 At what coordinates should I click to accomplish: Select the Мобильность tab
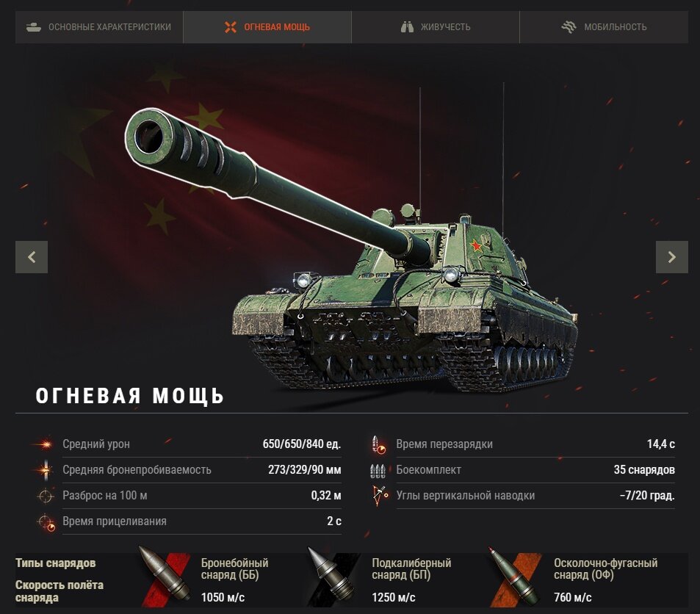604,27
